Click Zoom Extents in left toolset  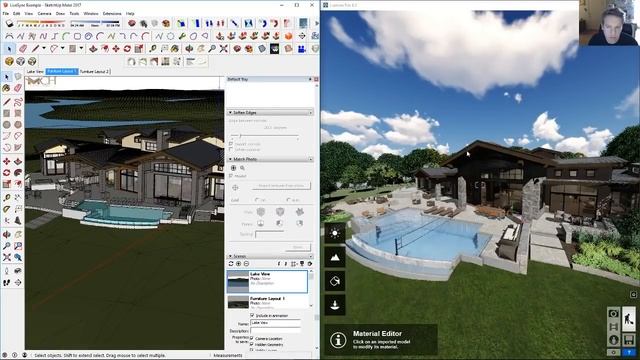[7, 258]
